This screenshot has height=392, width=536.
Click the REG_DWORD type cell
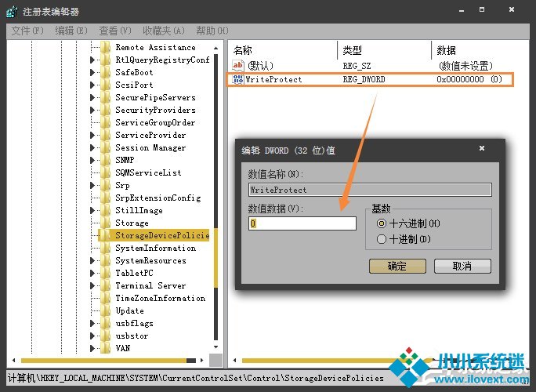364,79
